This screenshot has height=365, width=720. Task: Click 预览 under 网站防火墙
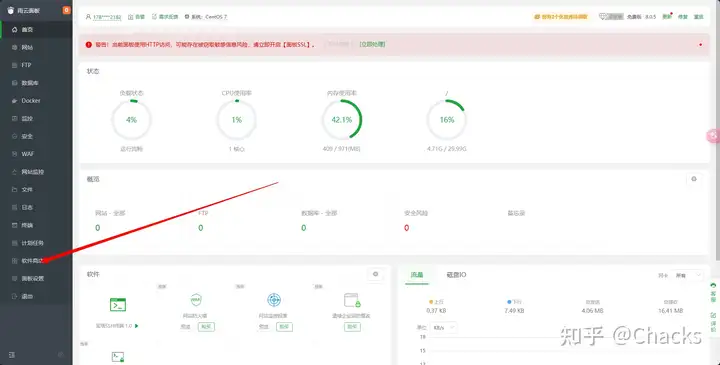click(x=186, y=326)
